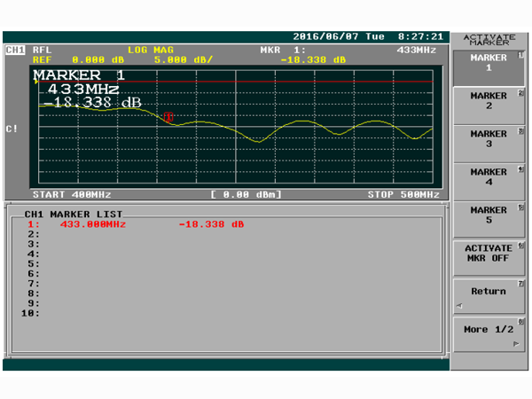This screenshot has height=399, width=532.
Task: Click the 5.000 dB/ scale value
Action: tap(184, 60)
